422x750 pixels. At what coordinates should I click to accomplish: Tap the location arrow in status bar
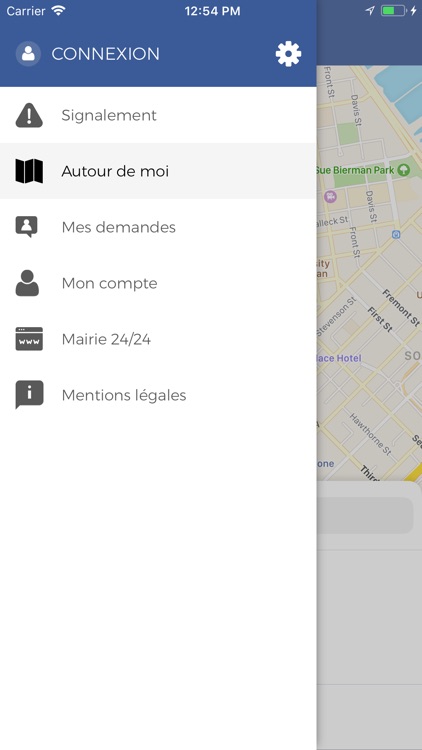(x=370, y=11)
